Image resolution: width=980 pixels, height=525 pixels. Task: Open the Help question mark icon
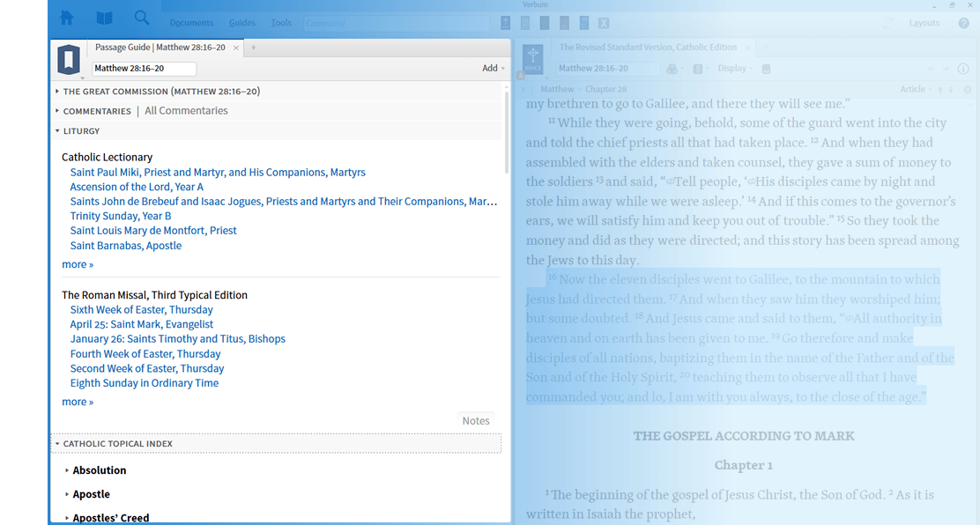(x=964, y=23)
